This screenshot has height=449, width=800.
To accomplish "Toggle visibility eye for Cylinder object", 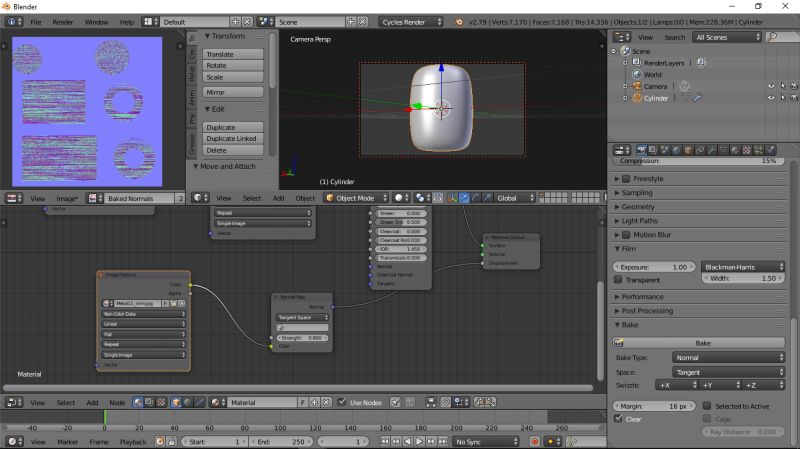I will tap(770, 97).
